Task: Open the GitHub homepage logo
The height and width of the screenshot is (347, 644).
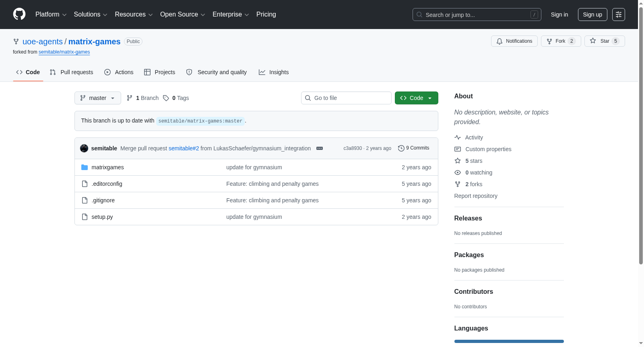Action: tap(19, 14)
